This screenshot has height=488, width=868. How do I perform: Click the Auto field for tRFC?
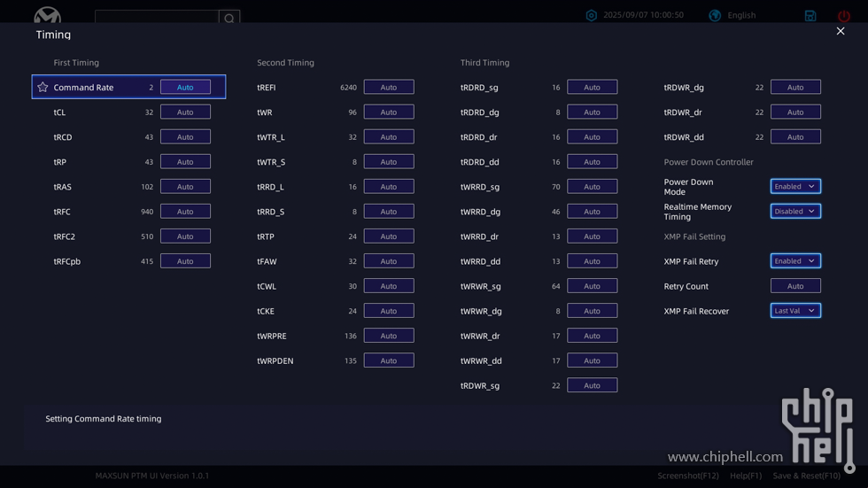(x=185, y=212)
